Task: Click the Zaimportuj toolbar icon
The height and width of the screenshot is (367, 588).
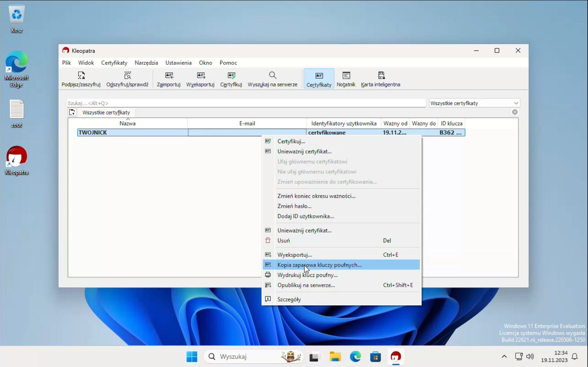Action: [x=168, y=79]
